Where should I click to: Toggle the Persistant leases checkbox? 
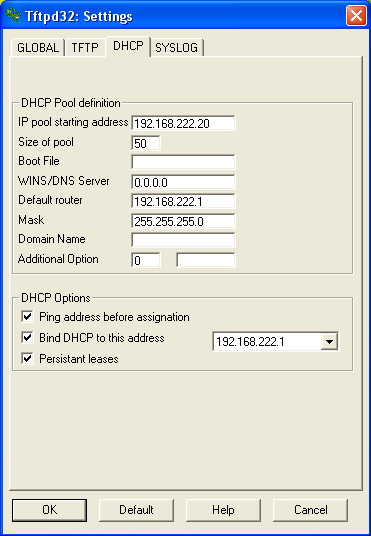pyautogui.click(x=27, y=359)
